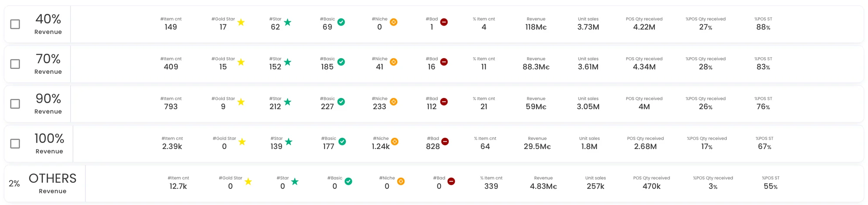Click the red Bad icon in 40% row
Viewport: 868px width, 205px height.
[x=444, y=22]
